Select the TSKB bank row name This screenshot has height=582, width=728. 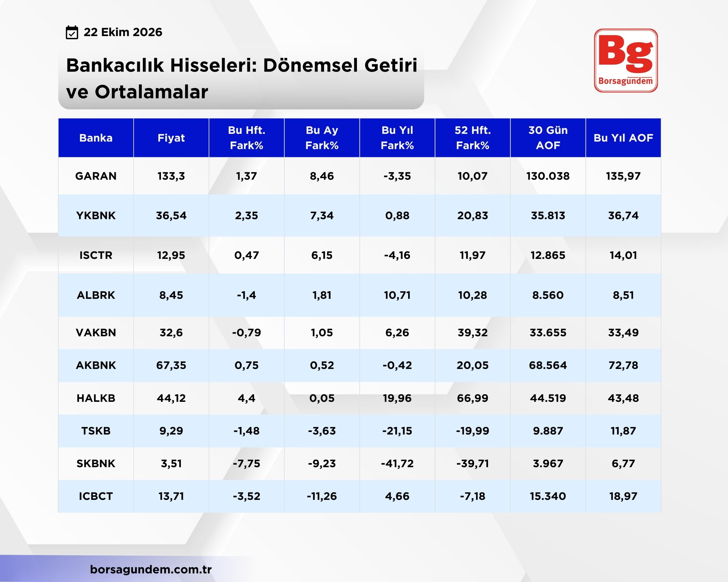tap(96, 431)
